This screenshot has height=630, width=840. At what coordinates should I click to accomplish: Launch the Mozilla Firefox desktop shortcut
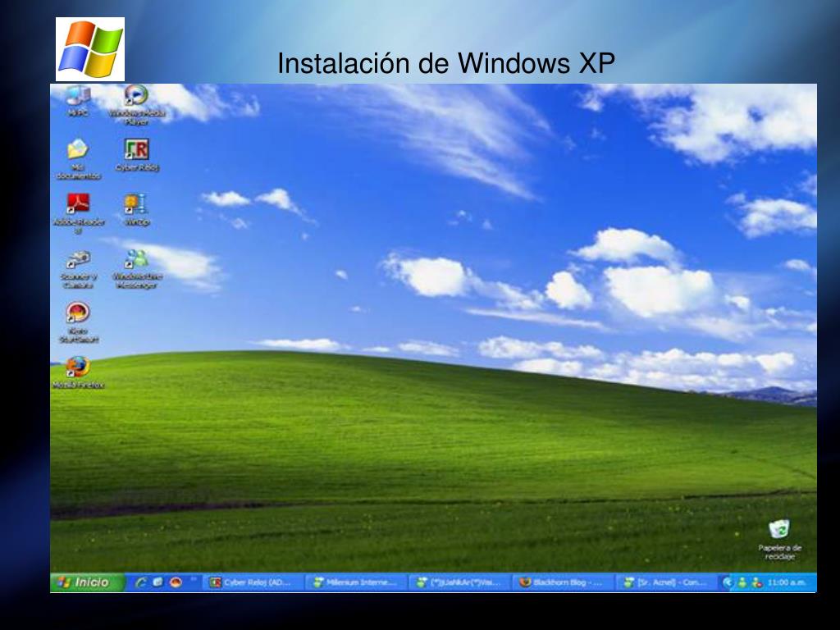[78, 372]
